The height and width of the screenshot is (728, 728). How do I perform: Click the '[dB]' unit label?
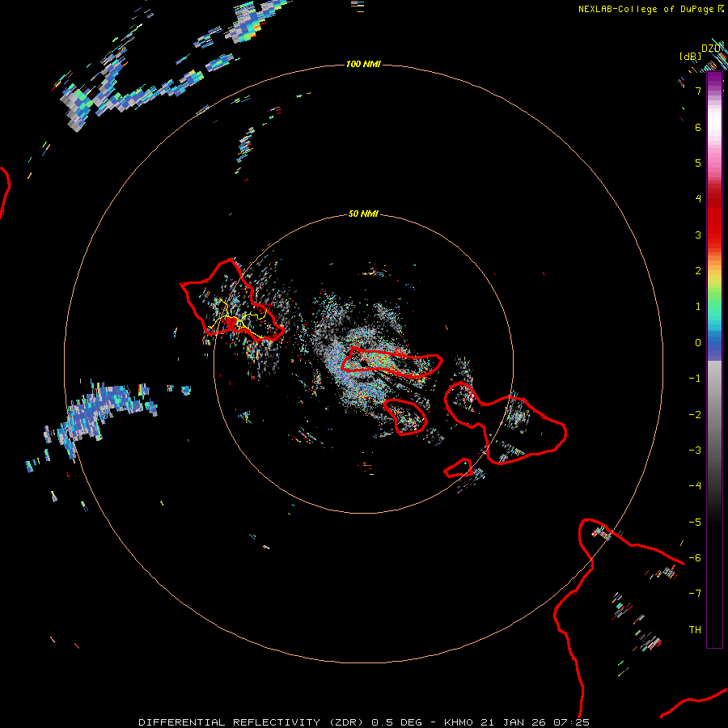[690, 57]
